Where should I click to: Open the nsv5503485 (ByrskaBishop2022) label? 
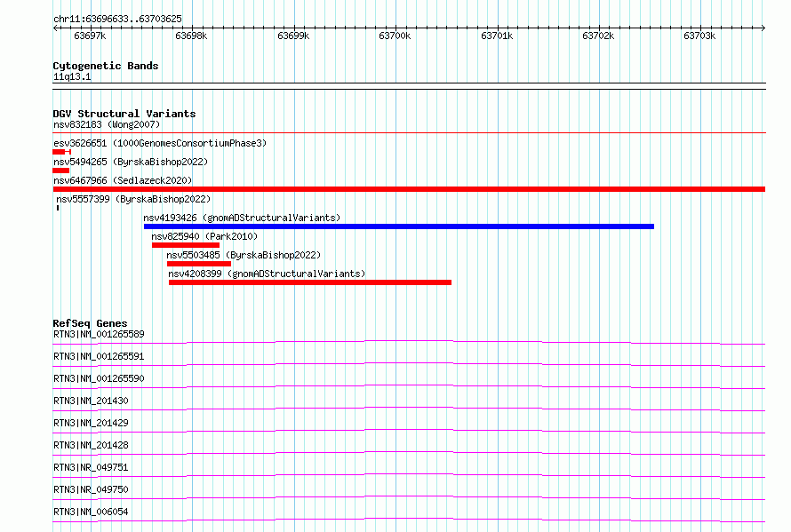(x=244, y=255)
